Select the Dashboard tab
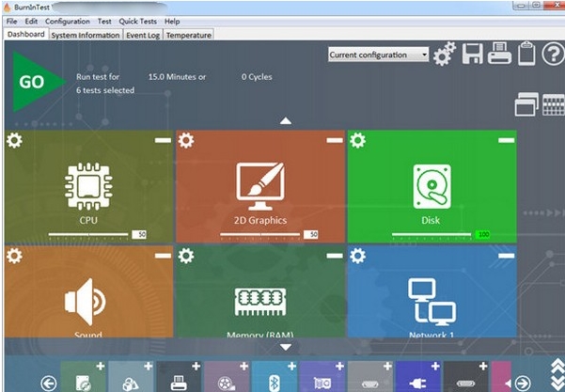565x392 pixels. click(26, 34)
